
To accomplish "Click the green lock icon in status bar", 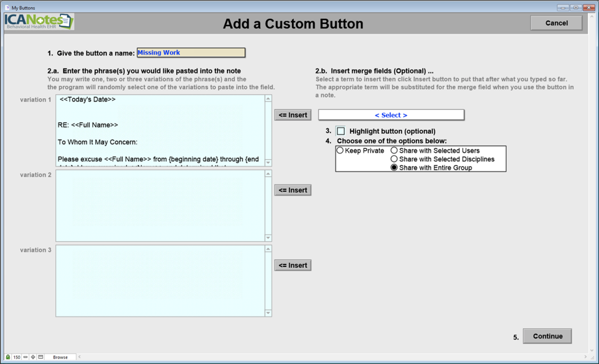I will 8,357.
